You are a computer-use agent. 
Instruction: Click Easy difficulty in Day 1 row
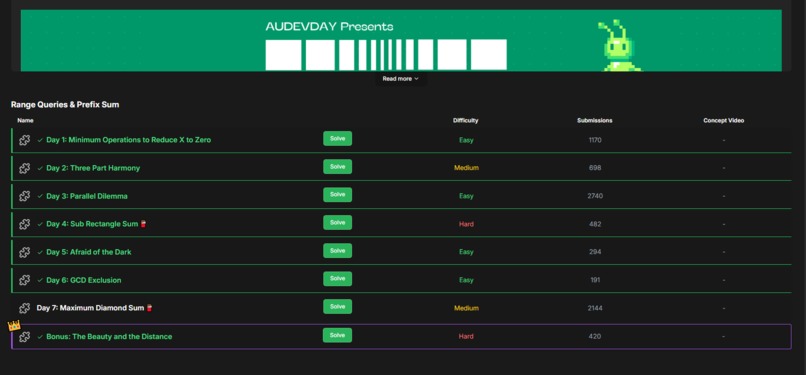(466, 140)
